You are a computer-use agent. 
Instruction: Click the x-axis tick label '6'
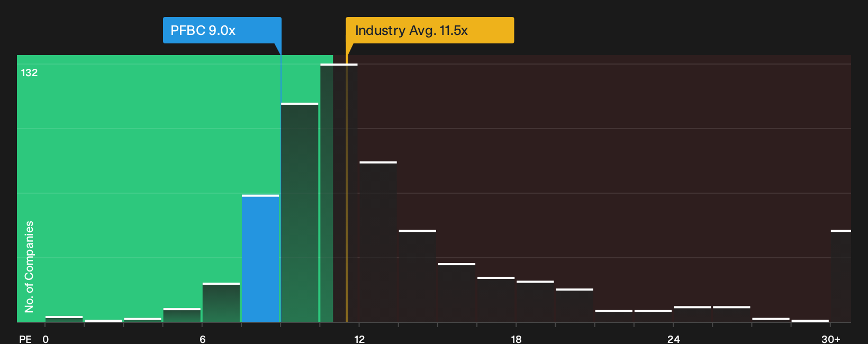(x=202, y=339)
